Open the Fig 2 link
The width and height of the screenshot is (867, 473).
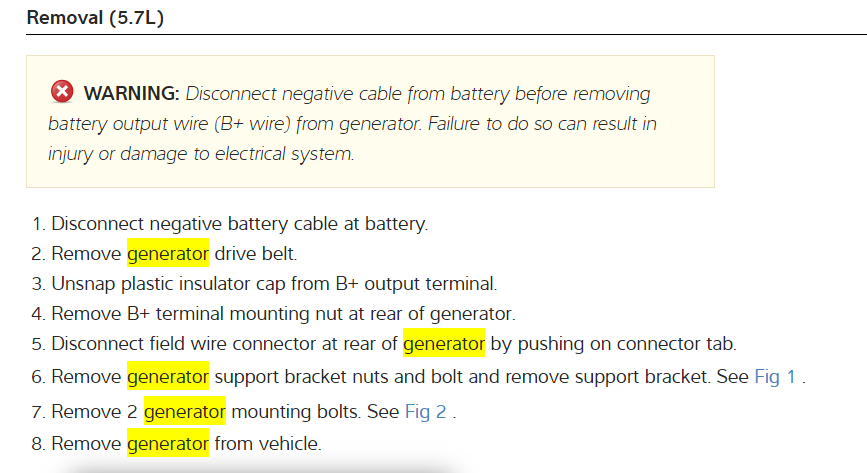pyautogui.click(x=426, y=411)
